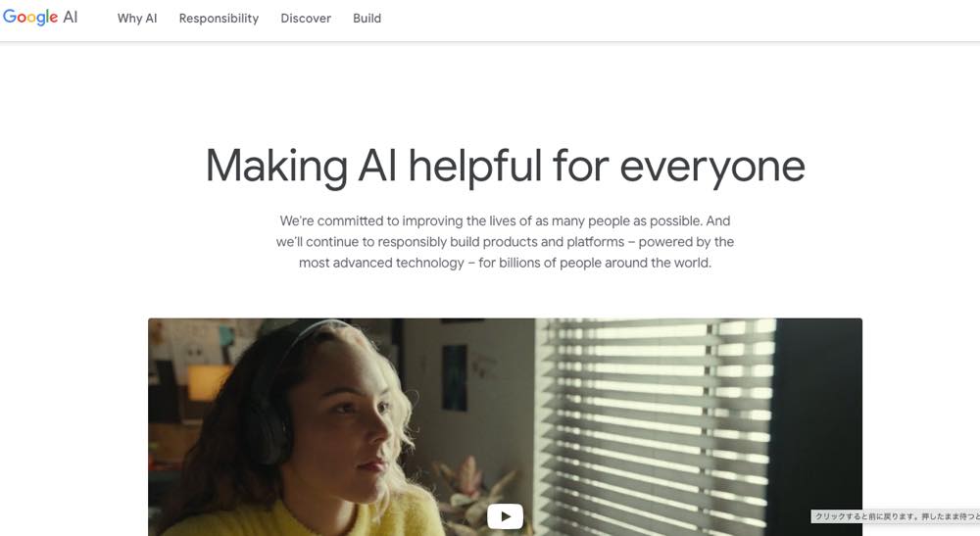Select the Build navigation item
The image size is (980, 536).
tap(367, 19)
